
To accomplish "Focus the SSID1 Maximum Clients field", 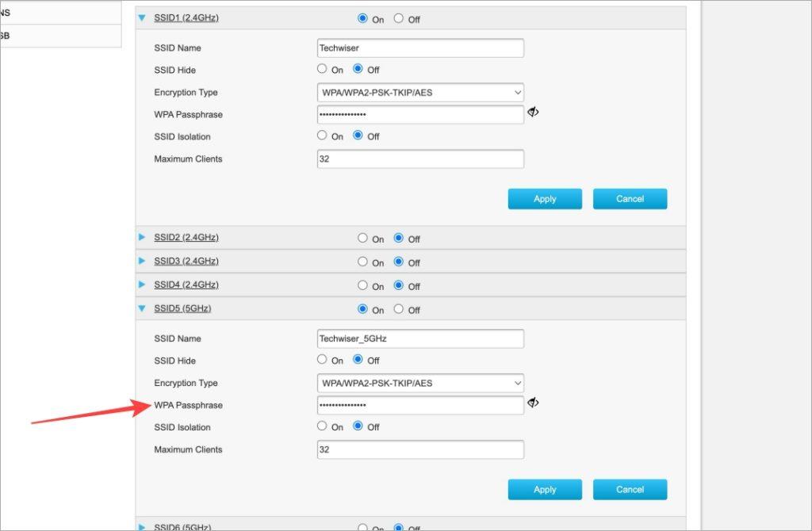I will tap(420, 159).
